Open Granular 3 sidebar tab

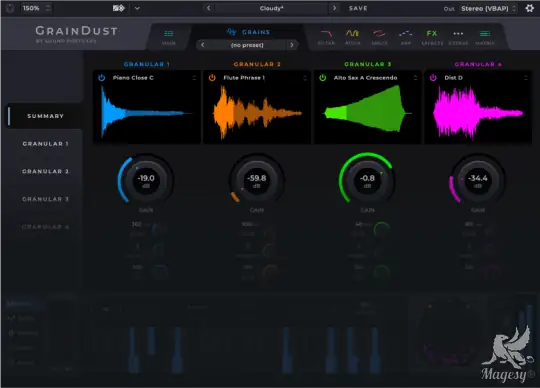[x=45, y=199]
